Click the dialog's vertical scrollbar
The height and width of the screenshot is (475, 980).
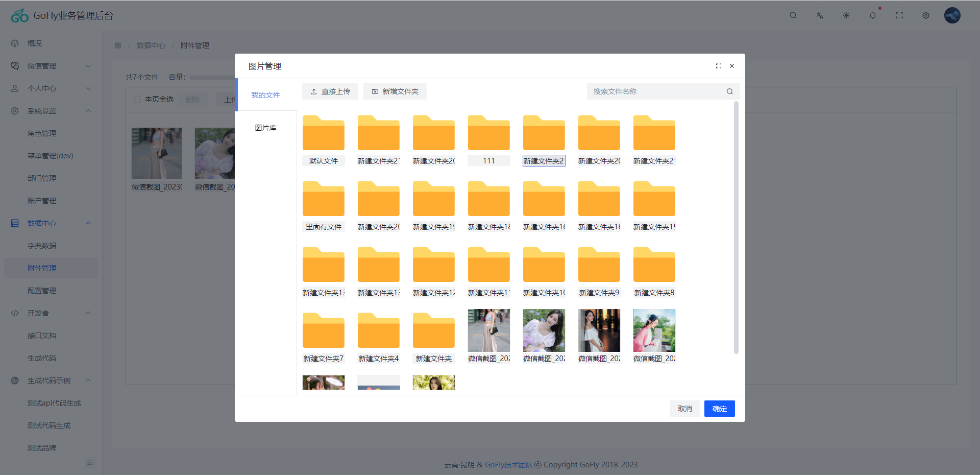click(736, 227)
